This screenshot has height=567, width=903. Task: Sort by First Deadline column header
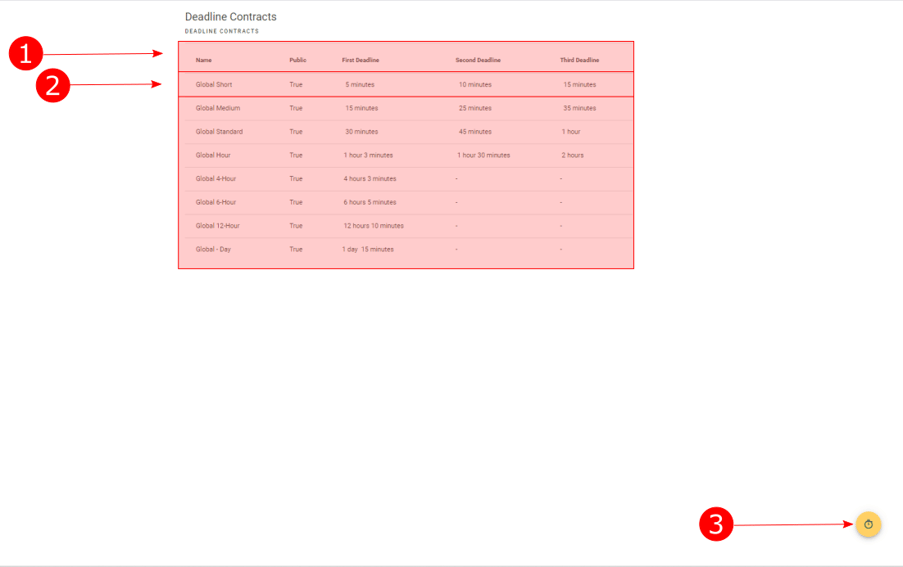coord(361,60)
